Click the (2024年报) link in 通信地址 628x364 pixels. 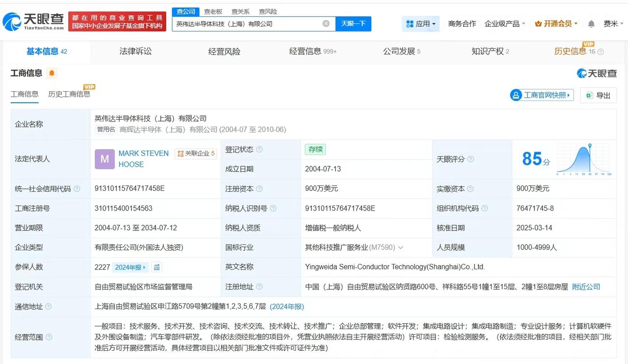pyautogui.click(x=287, y=307)
